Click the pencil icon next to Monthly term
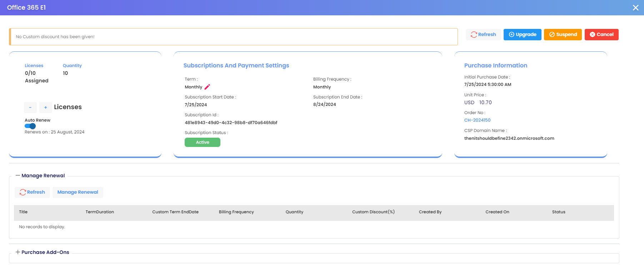Screen dimensions: 644x265 coord(207,87)
